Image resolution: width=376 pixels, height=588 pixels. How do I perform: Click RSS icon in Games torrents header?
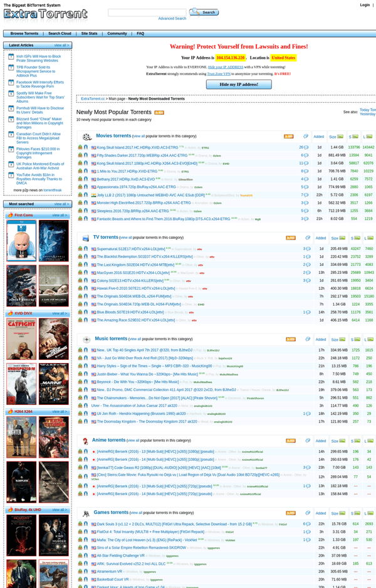coord(291,513)
